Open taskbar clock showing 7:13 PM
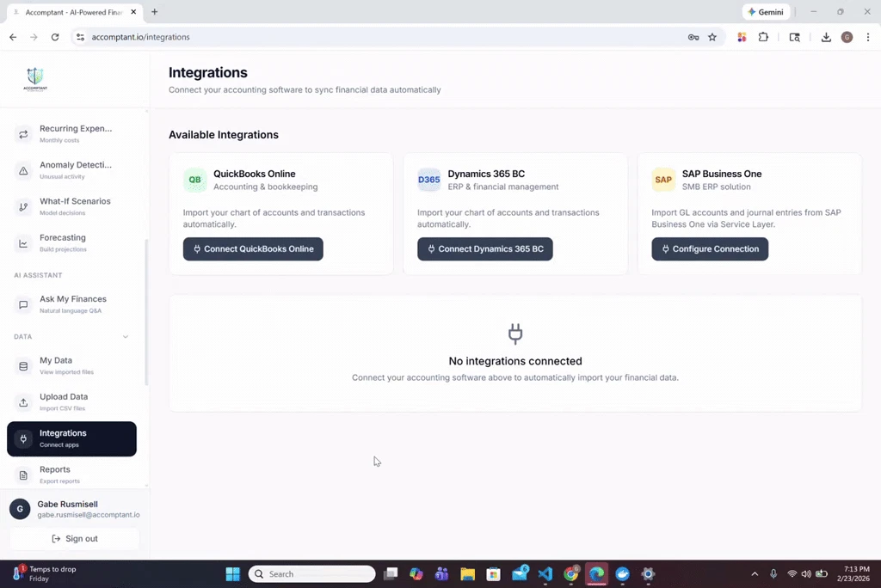The image size is (881, 588). 853,574
